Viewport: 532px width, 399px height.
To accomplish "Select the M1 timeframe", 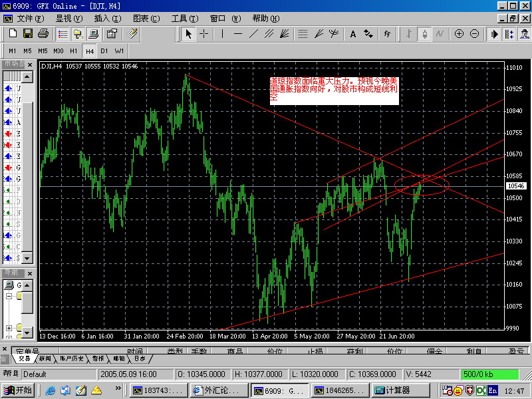I will coord(13,51).
